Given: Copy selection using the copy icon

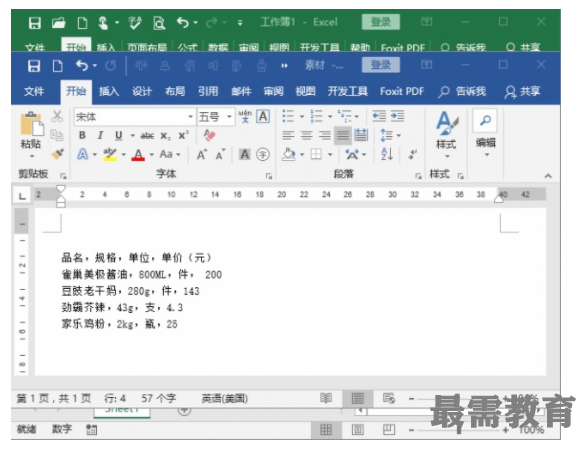Looking at the screenshot, I should [x=56, y=135].
